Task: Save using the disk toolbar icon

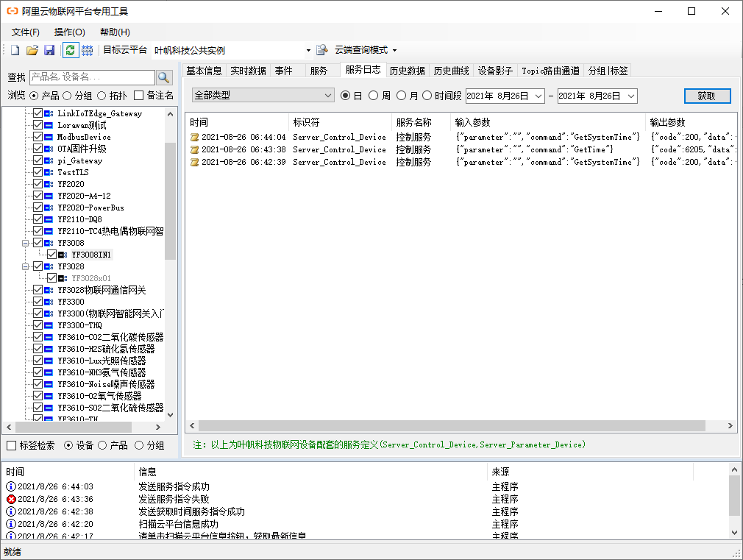Action: [x=49, y=49]
